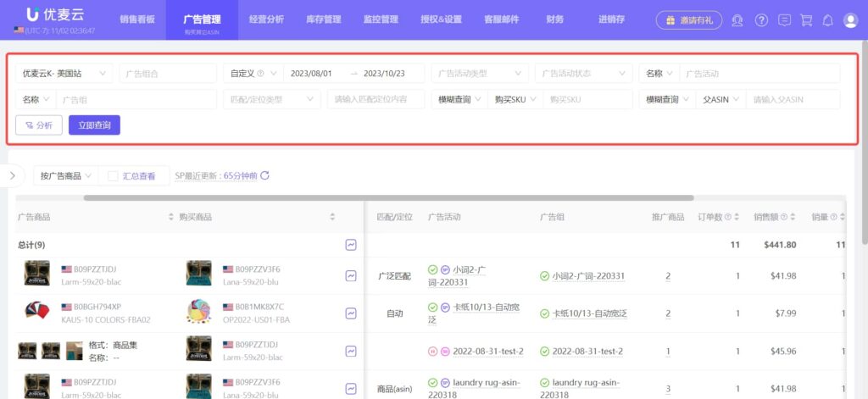The height and width of the screenshot is (399, 868).
Task: Sort the 购买商品 column
Action: pyautogui.click(x=332, y=217)
